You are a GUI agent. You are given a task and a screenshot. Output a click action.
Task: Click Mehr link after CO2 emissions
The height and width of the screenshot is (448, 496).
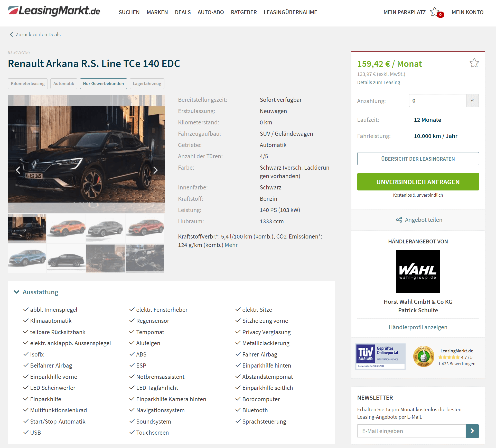coord(231,245)
